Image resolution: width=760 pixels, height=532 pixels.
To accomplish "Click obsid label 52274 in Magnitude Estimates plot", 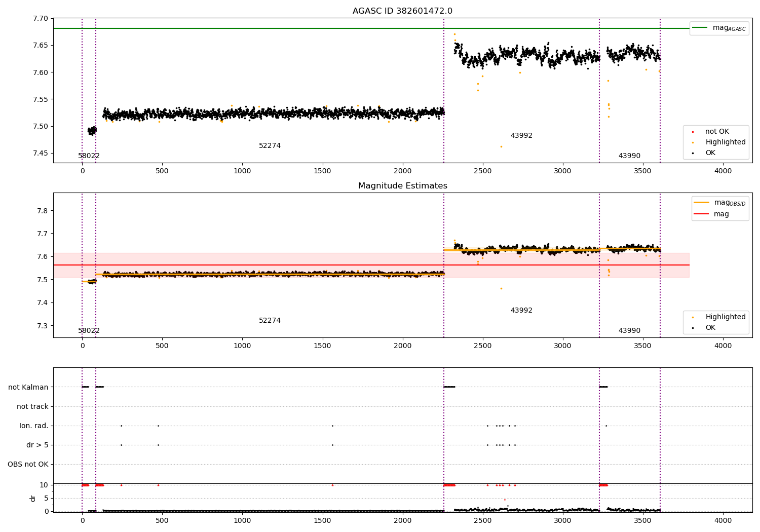I will pyautogui.click(x=270, y=321).
